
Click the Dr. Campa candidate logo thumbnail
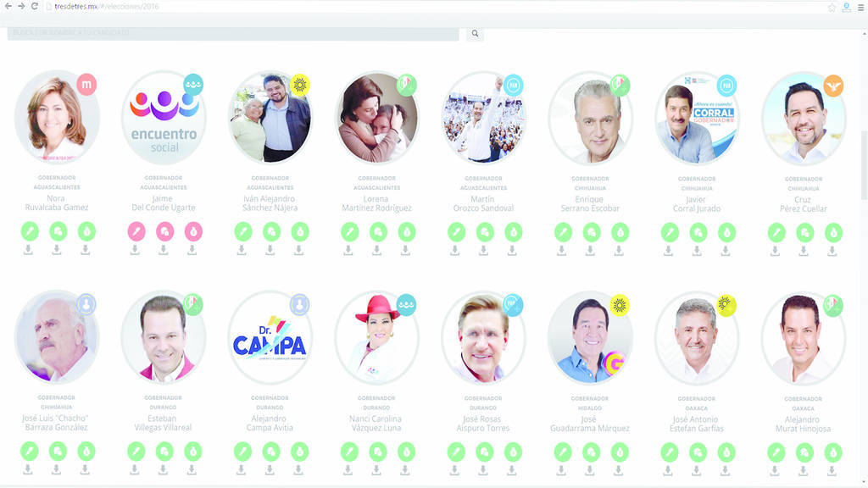(270, 337)
